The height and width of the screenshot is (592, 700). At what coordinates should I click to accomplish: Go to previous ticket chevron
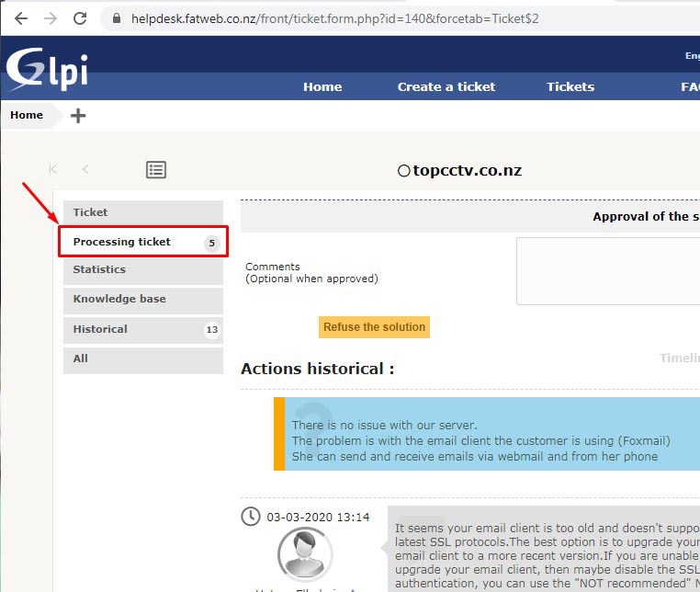tap(85, 169)
